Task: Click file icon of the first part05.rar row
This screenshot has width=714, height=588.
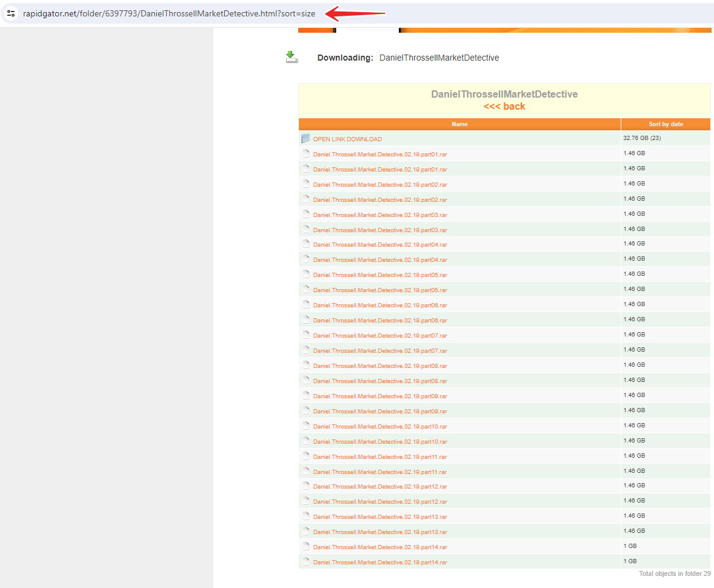Action: click(x=306, y=274)
